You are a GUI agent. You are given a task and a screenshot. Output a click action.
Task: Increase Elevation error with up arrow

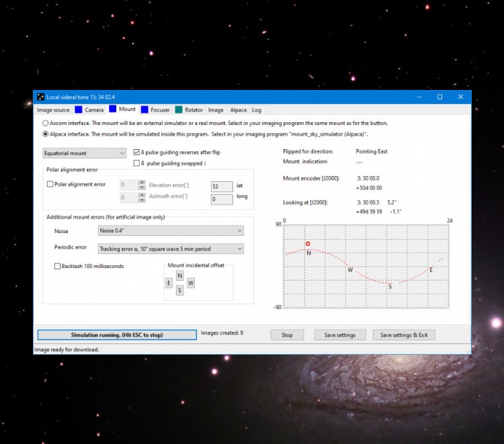142,183
